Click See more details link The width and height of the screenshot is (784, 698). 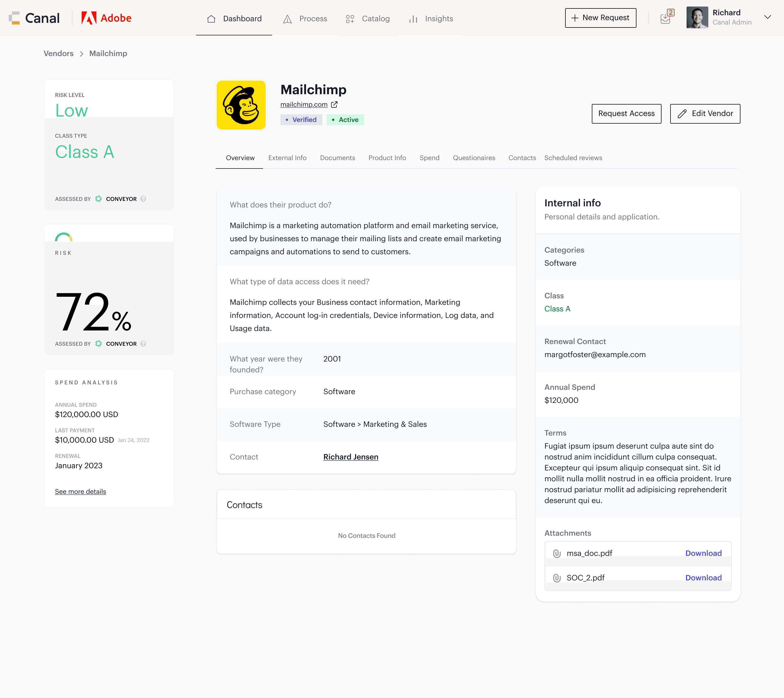coord(80,492)
